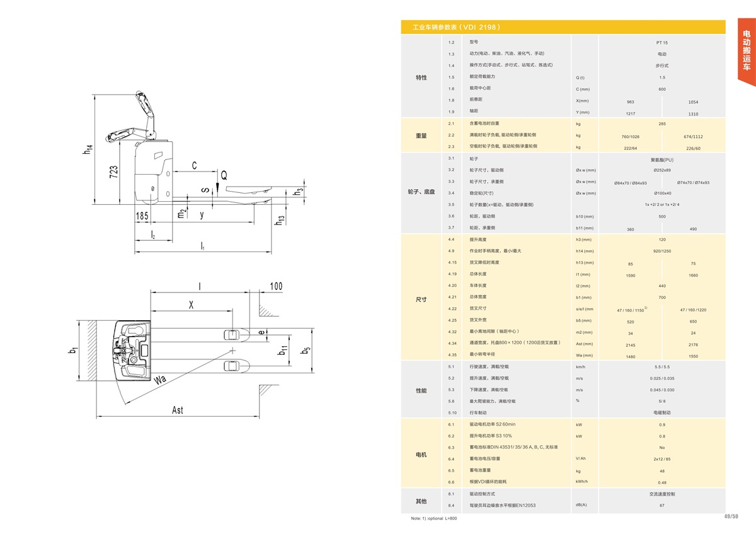Click the fork outer width '520'
The image size is (756, 539).
[631, 322]
